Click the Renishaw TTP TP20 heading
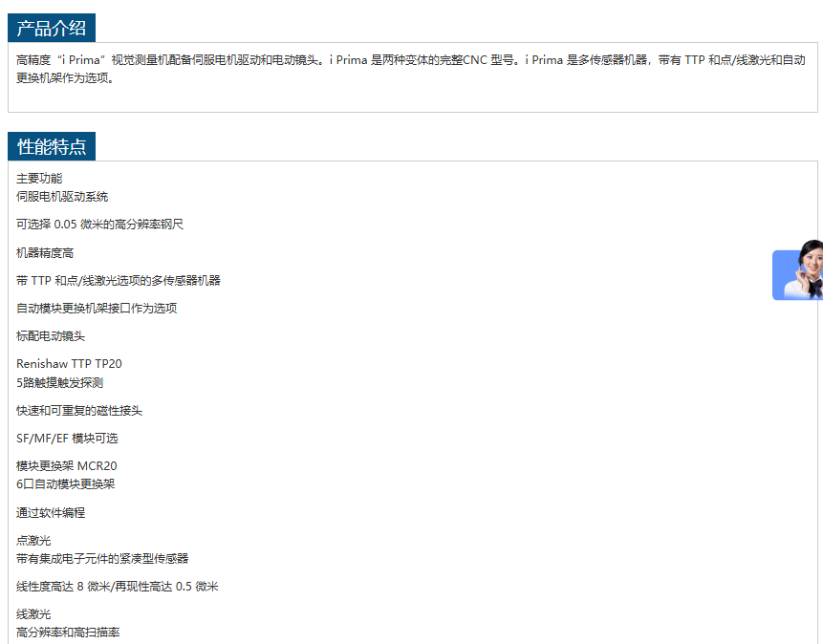823x644 pixels. coord(69,364)
